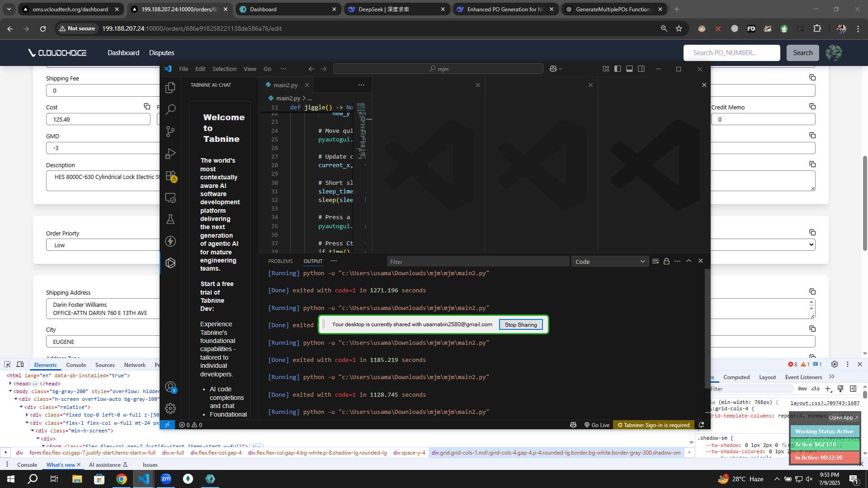
Task: Open the Manage gear in VS Code
Action: [x=170, y=408]
